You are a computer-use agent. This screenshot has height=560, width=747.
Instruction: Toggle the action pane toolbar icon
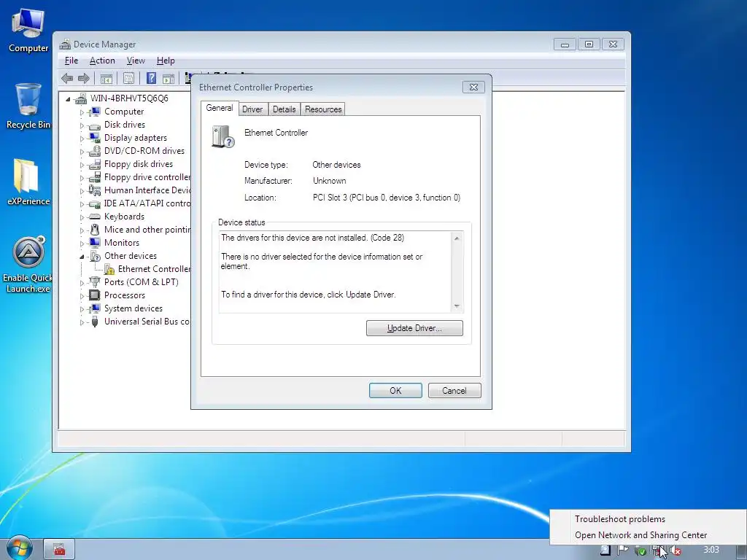coord(169,79)
